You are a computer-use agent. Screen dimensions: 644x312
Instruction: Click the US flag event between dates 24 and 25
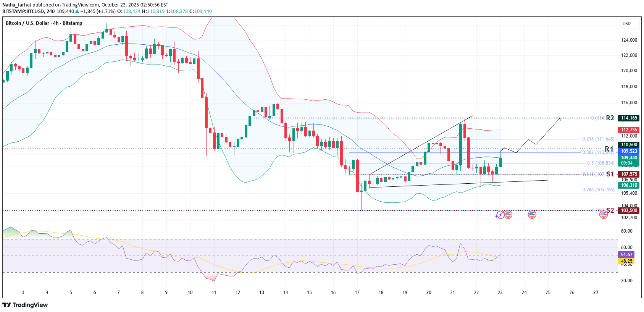point(532,215)
